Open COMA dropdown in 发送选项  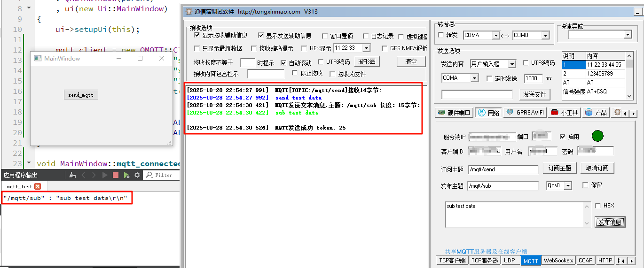tap(475, 78)
